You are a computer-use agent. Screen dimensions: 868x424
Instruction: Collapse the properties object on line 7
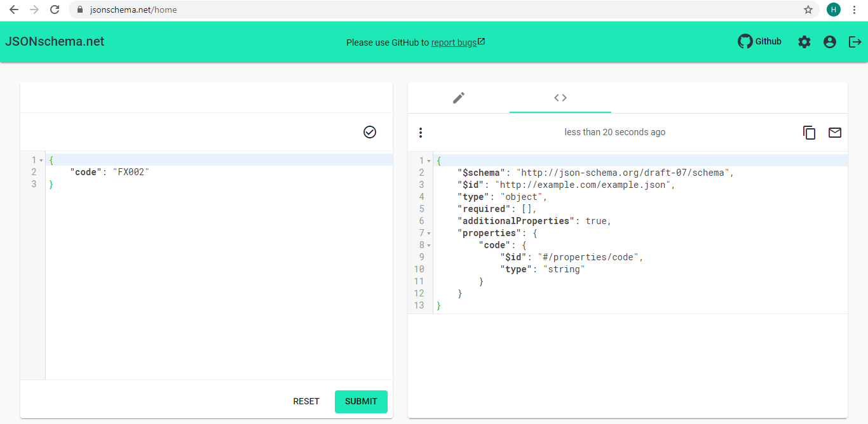pyautogui.click(x=428, y=232)
